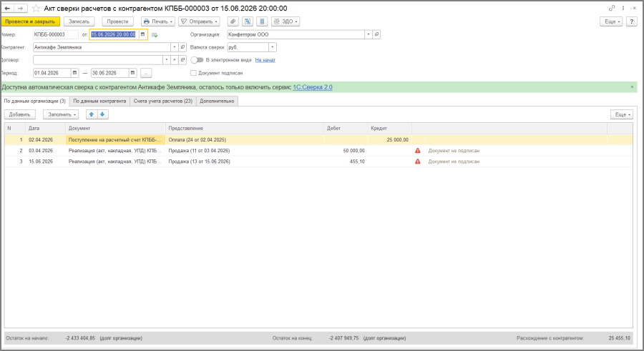Choose the period with the ellipsis button

coord(146,73)
